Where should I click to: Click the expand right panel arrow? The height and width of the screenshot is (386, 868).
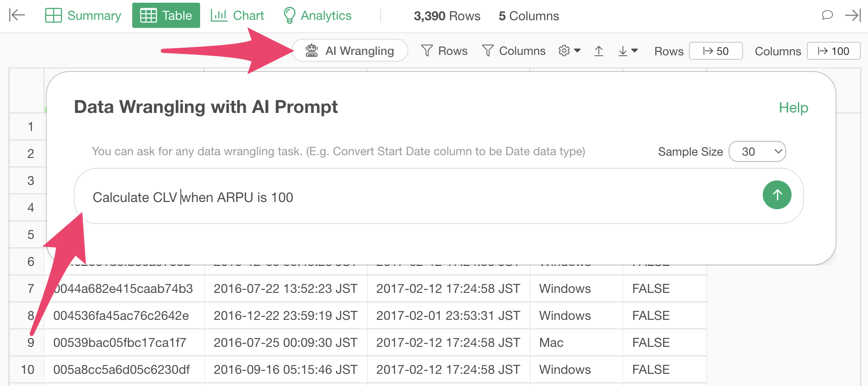click(852, 15)
